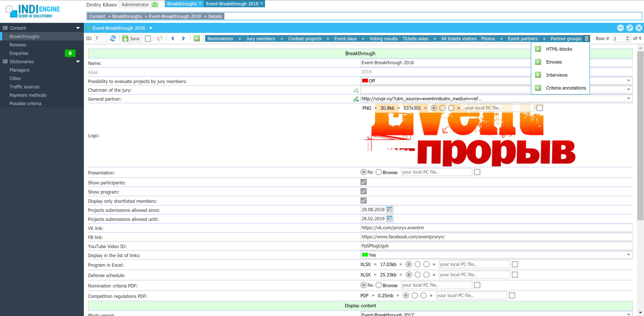
Task: Toggle the Display only shortlisted members checkbox
Action: coord(363,201)
